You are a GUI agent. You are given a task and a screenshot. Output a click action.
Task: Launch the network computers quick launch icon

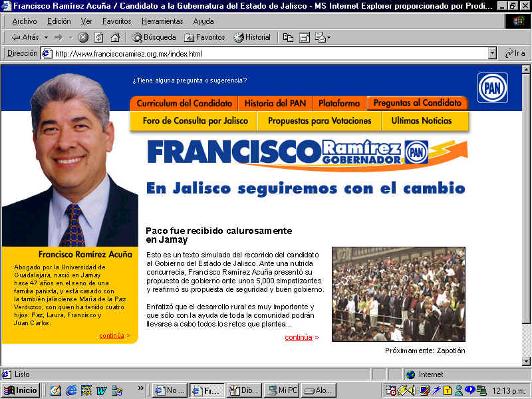pyautogui.click(x=117, y=390)
